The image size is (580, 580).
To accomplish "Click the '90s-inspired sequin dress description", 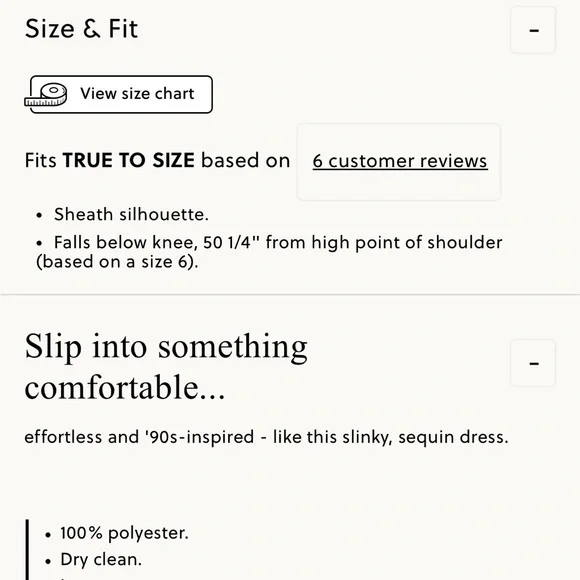I will pyautogui.click(x=266, y=437).
